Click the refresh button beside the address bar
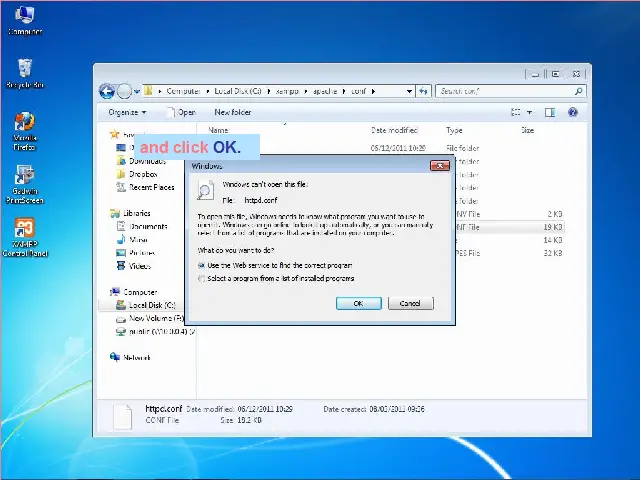 tap(423, 91)
